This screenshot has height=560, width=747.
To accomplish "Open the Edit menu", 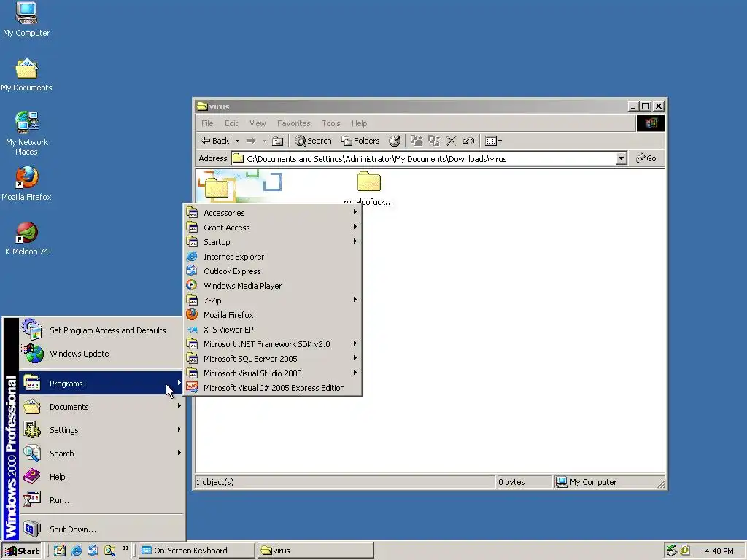I will click(x=231, y=123).
